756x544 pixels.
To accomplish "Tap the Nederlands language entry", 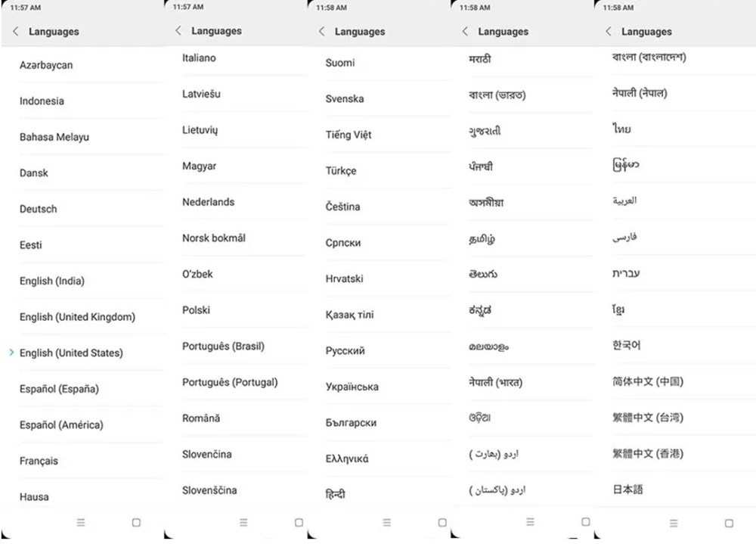I will [208, 202].
